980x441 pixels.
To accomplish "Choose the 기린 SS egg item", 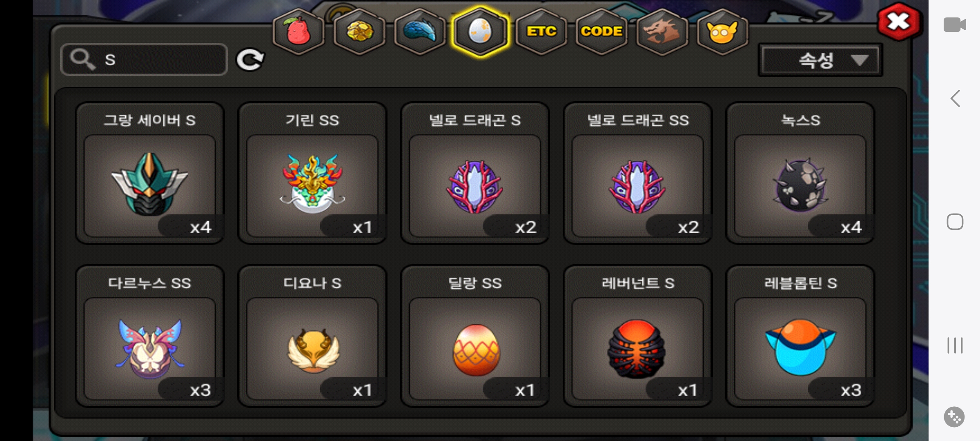I will (x=312, y=174).
